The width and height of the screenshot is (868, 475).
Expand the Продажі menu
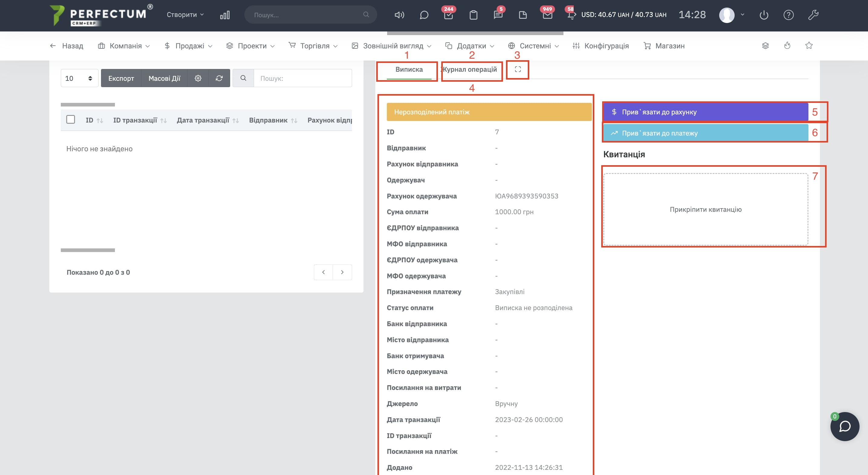click(x=188, y=46)
